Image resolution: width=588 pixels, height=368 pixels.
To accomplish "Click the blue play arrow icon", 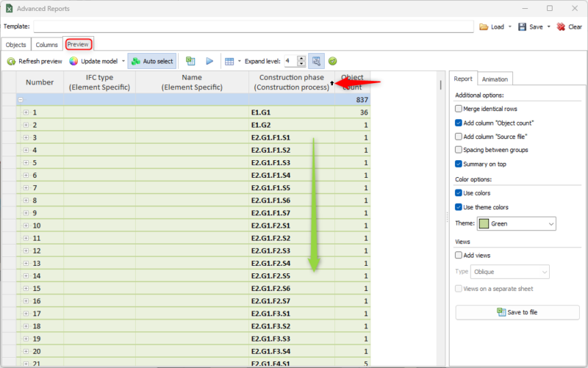I will [209, 61].
